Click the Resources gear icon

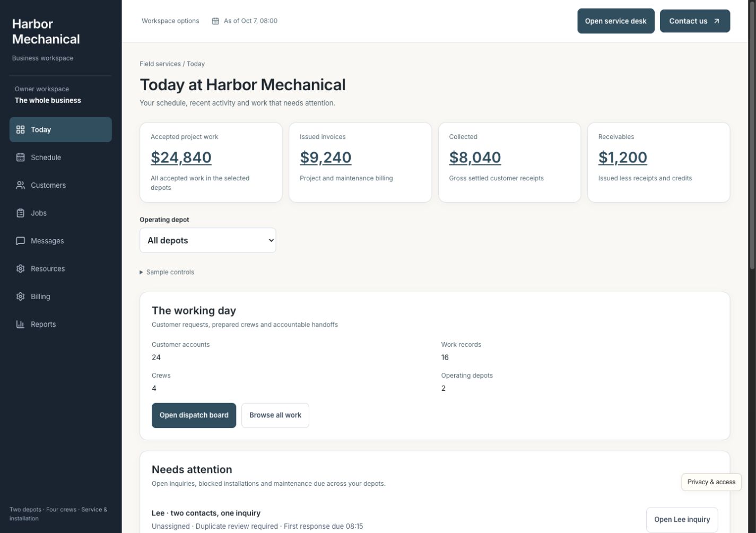pos(20,269)
